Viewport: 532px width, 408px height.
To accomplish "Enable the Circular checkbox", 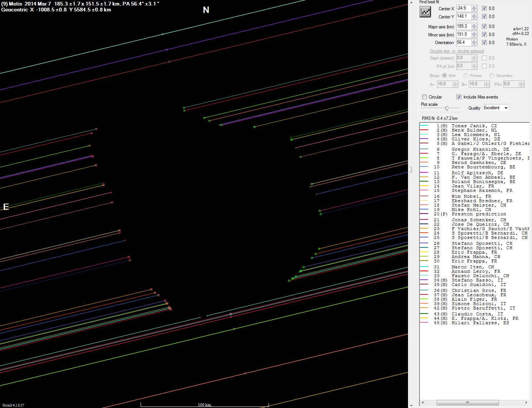I will tap(425, 97).
